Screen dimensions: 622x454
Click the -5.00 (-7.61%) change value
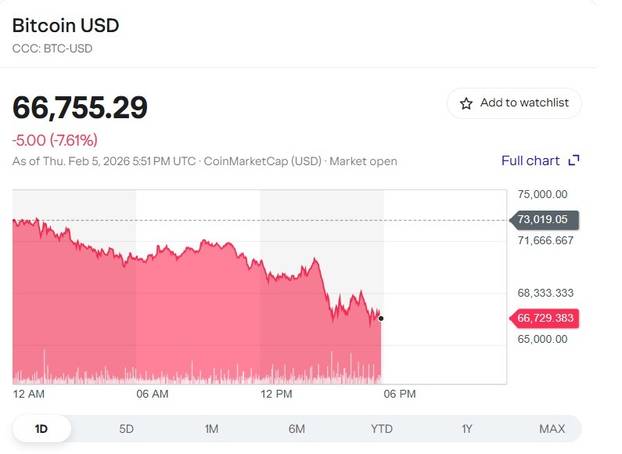coord(55,140)
